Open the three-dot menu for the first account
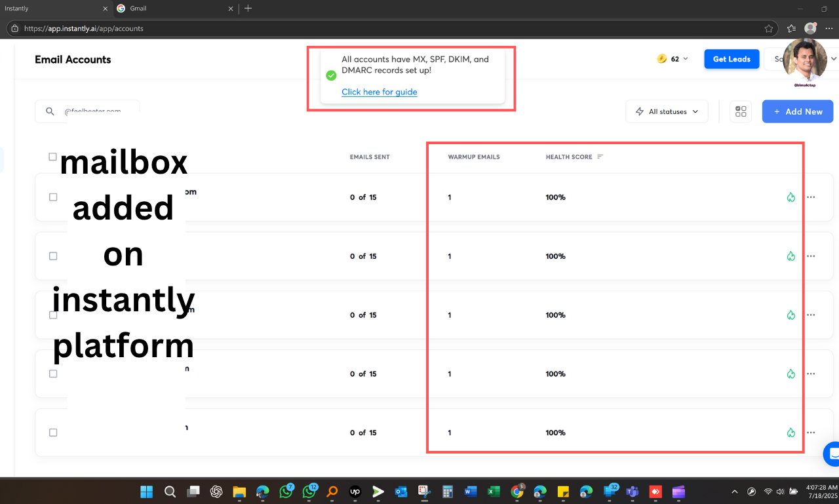The width and height of the screenshot is (839, 504). coord(811,197)
